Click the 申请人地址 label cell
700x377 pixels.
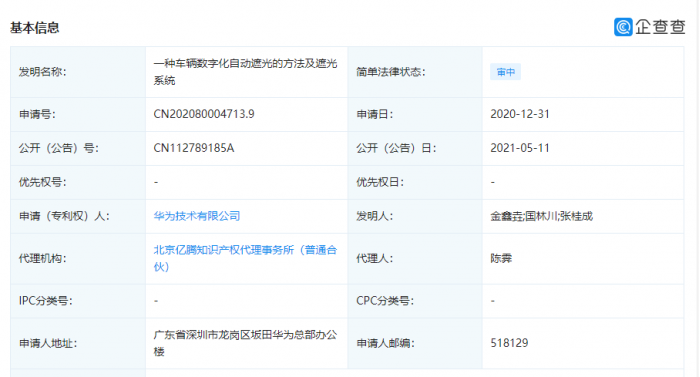[78, 343]
